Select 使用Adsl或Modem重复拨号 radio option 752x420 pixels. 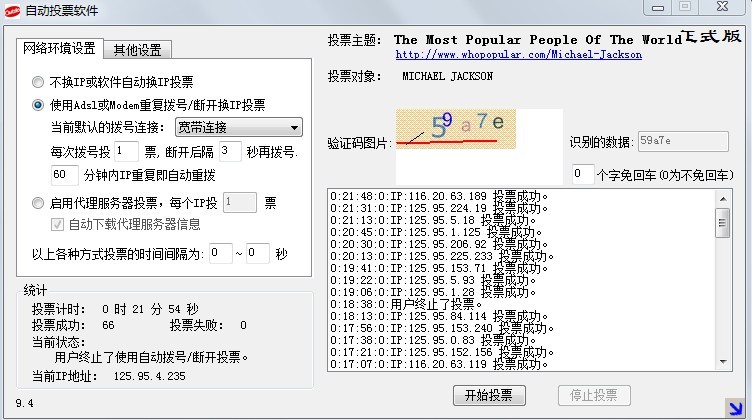coord(38,104)
